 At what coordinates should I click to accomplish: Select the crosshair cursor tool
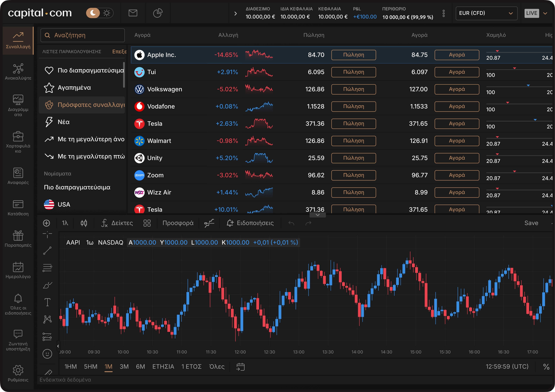point(47,234)
